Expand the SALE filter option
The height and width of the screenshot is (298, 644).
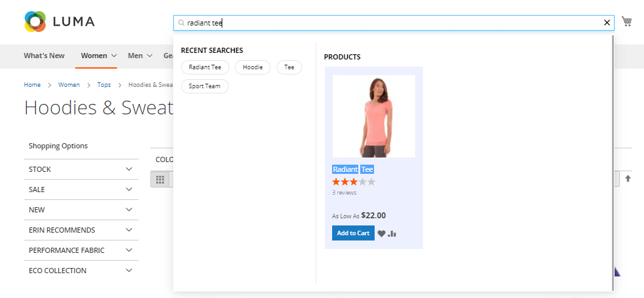[x=81, y=190]
